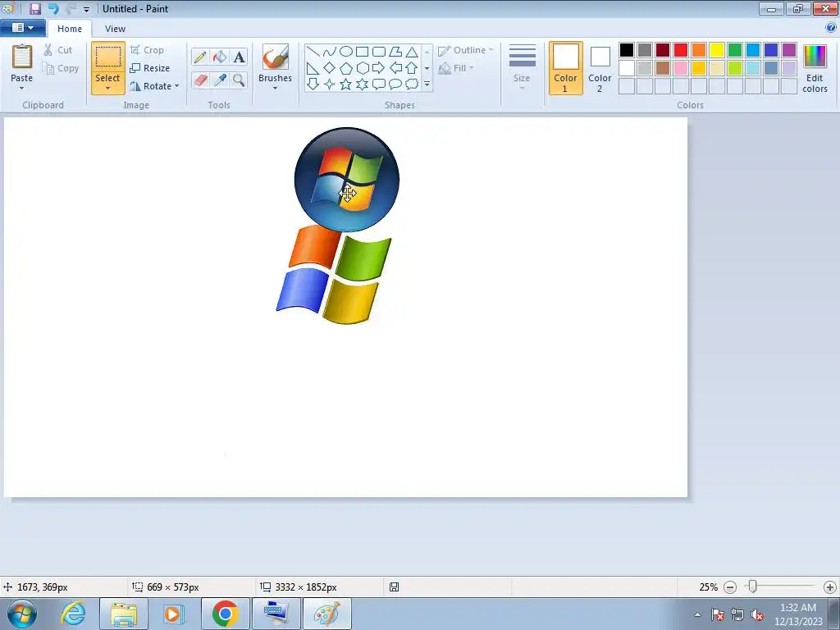The image size is (840, 630).
Task: Activate the Magnifier tool
Action: pos(239,80)
